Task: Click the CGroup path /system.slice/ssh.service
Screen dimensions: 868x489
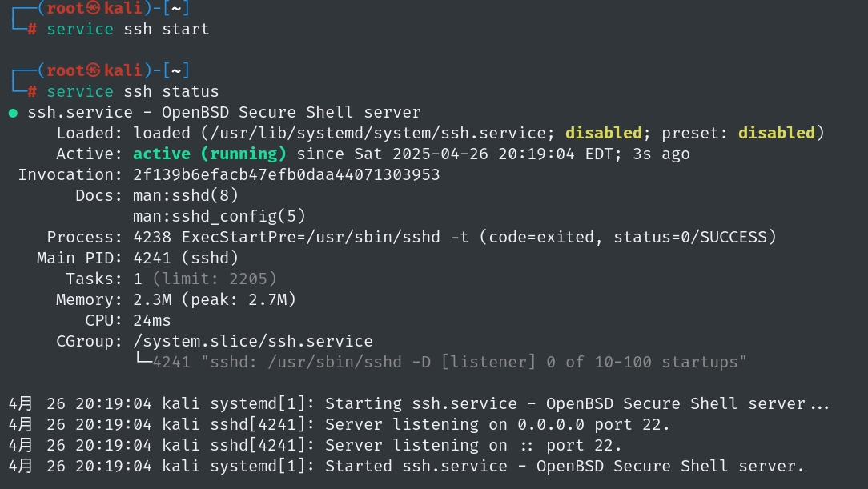Action: pos(253,341)
